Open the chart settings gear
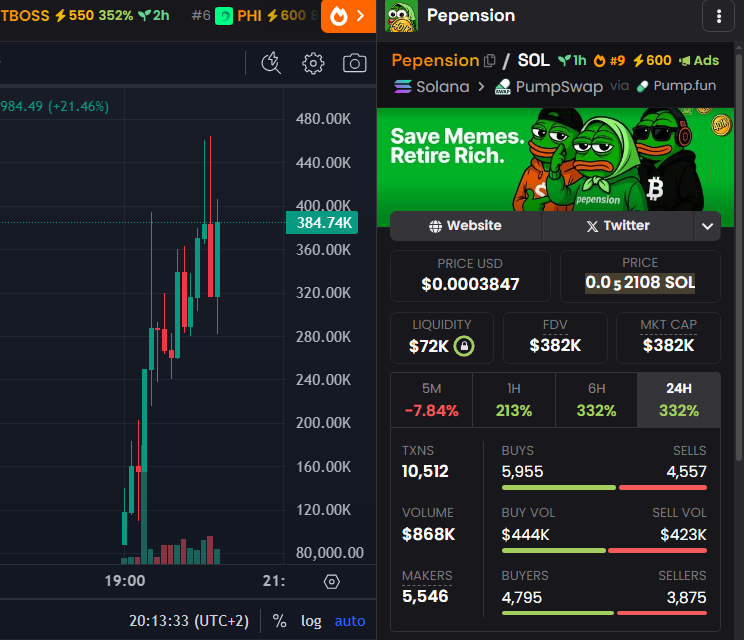 [313, 63]
